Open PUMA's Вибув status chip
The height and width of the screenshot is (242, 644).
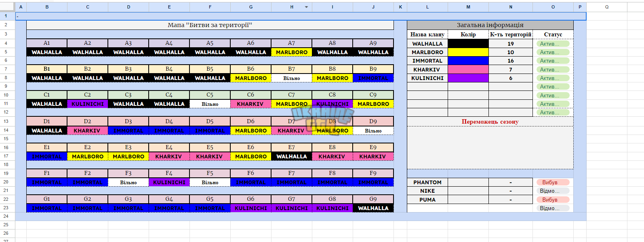553,200
